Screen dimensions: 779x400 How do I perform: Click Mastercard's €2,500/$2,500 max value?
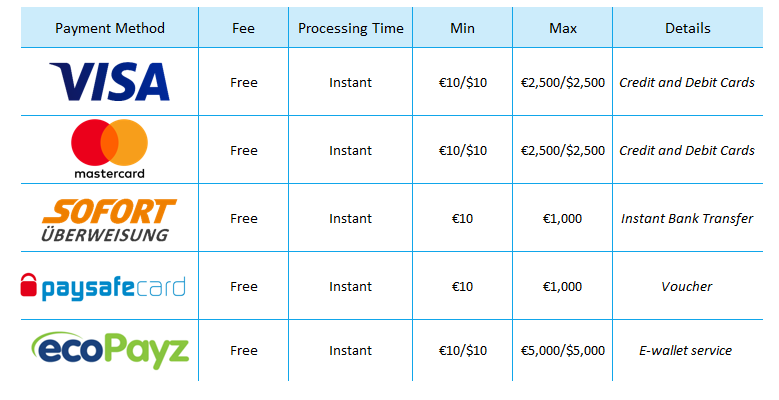click(562, 151)
